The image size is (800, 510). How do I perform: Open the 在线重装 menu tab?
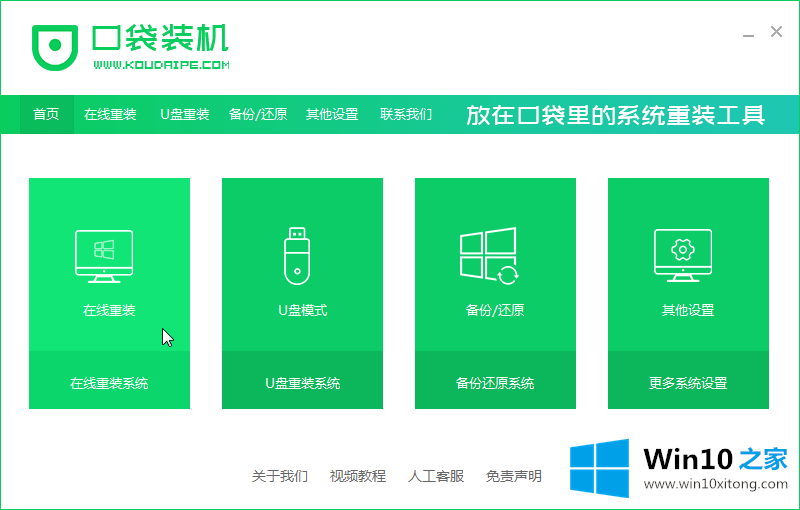pyautogui.click(x=110, y=114)
